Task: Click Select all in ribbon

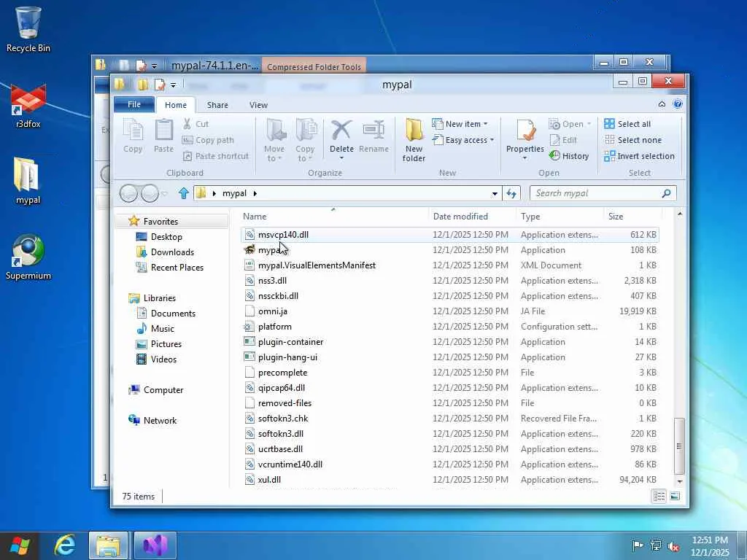Action: point(627,124)
